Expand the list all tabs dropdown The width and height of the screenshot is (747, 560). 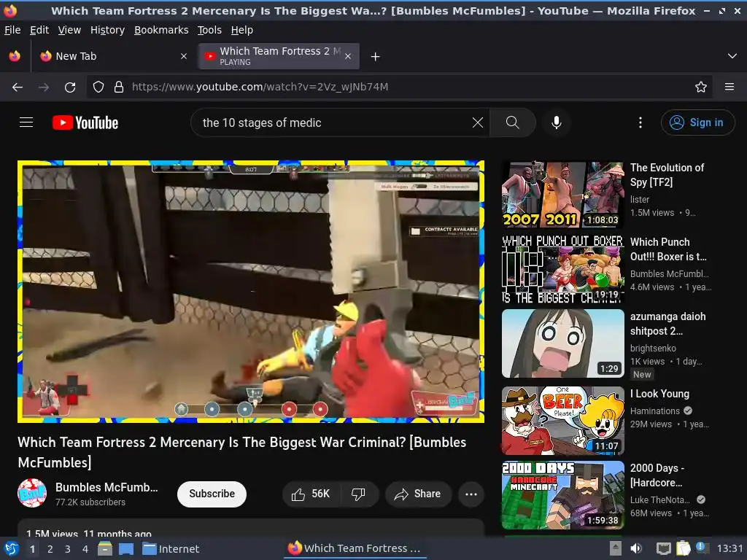(x=732, y=56)
